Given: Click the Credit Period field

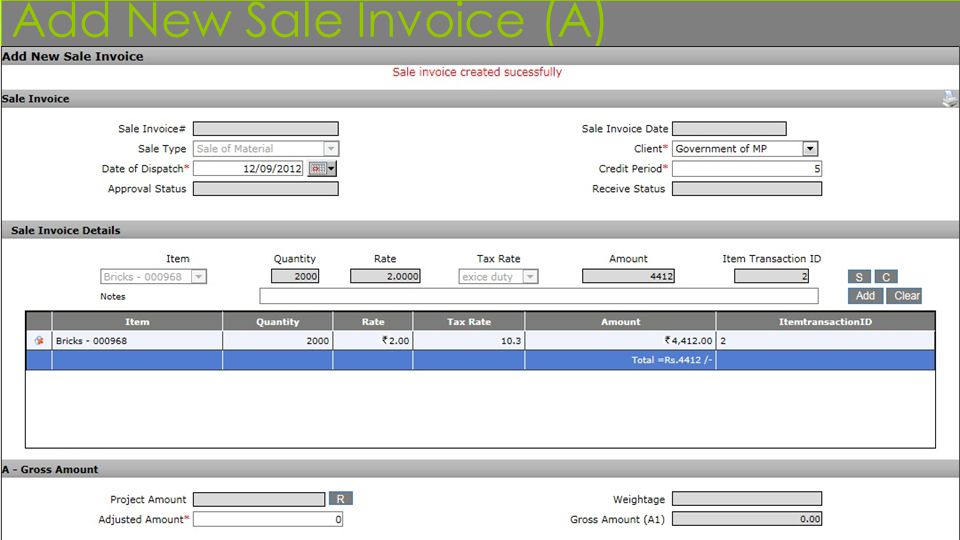Looking at the screenshot, I should coord(747,168).
